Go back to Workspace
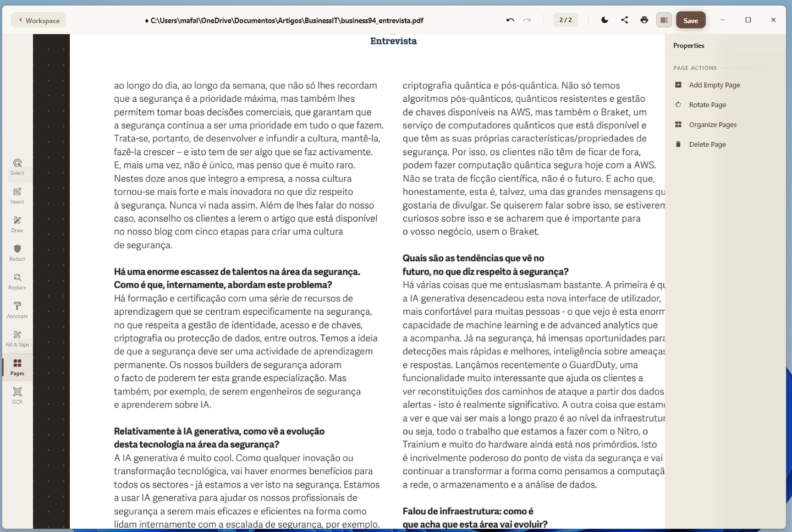Viewport: 792px width, 532px height. (x=38, y=20)
